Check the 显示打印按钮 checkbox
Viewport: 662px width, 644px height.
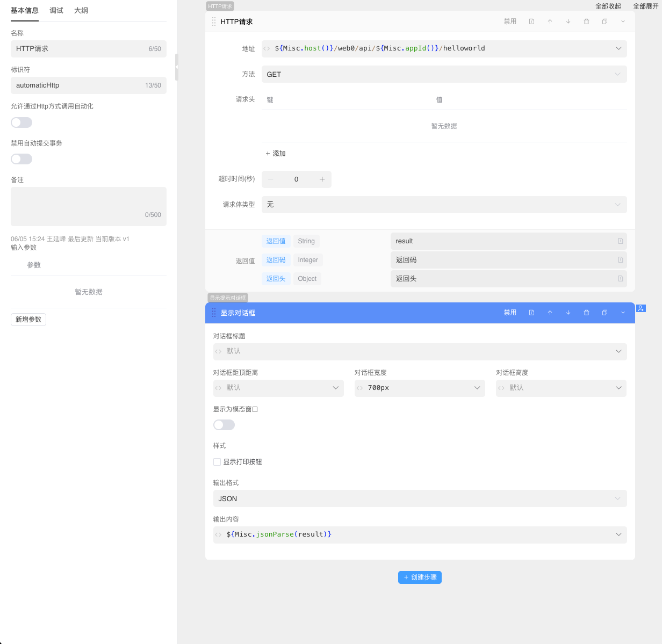pos(217,462)
